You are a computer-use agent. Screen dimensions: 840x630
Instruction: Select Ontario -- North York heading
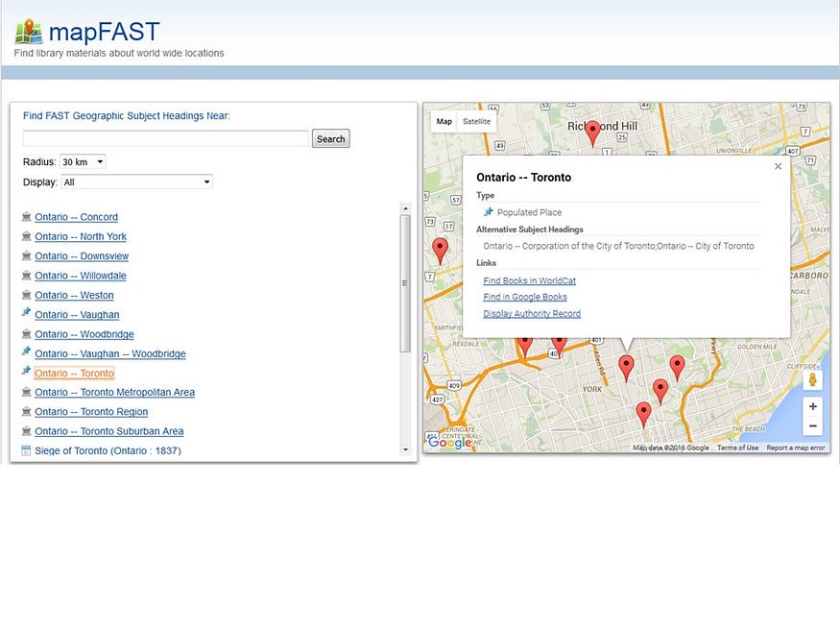pyautogui.click(x=81, y=237)
